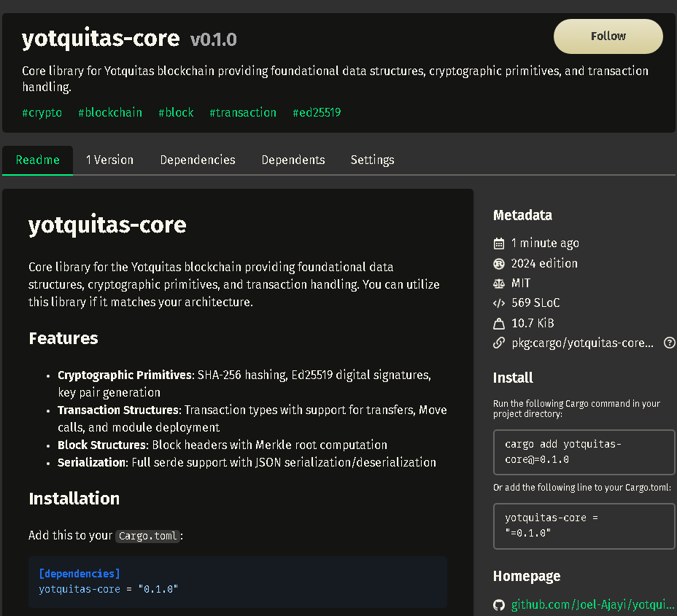This screenshot has width=677, height=616.
Task: Click the 569 SLoC text
Action: [535, 303]
